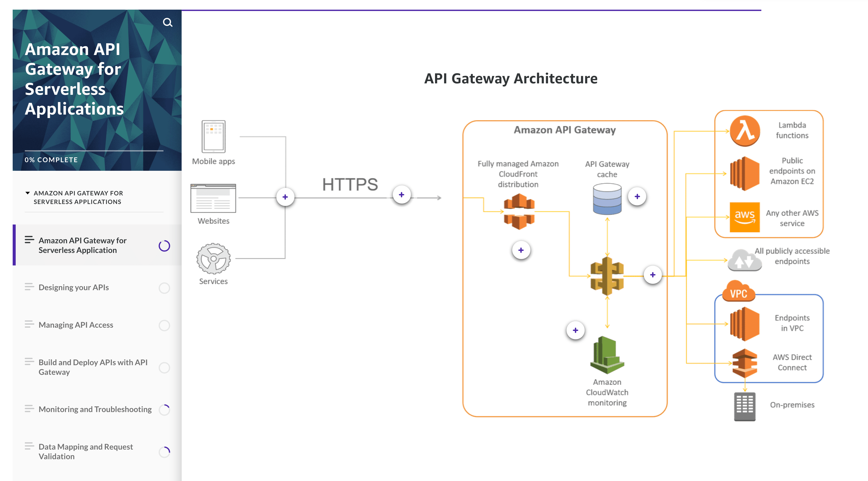868x481 pixels.
Task: Click the plus hotspot beside API Gateway cache
Action: coord(637,196)
